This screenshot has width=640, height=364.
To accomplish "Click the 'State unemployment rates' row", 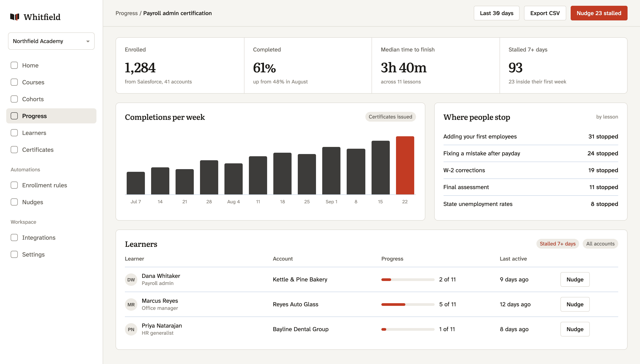I will (530, 204).
